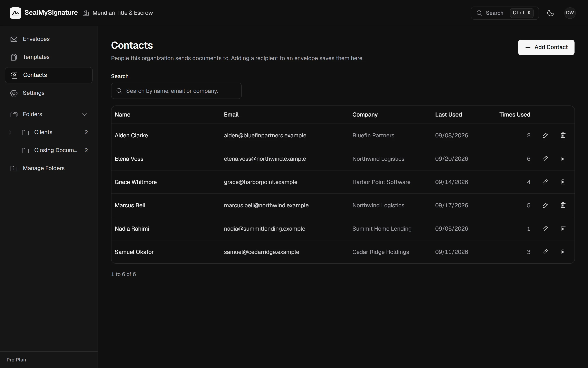
Task: Click marcus.bell@northwind.example email
Action: pyautogui.click(x=266, y=205)
